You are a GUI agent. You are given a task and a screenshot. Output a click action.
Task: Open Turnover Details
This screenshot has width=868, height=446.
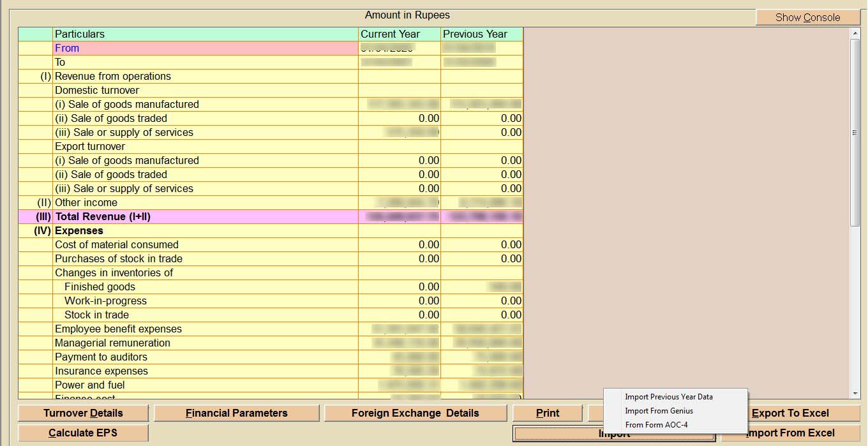(83, 413)
